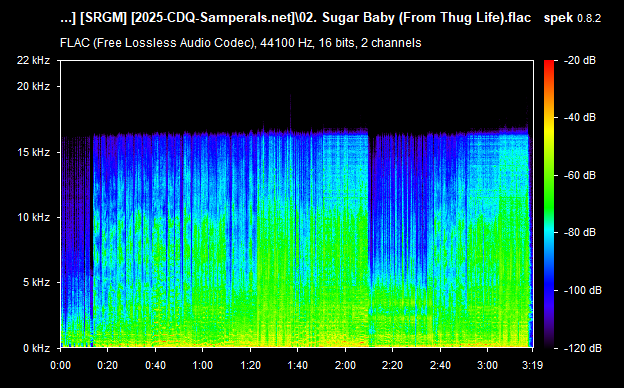Click the -40 dB scale label
Viewport: 624px width, 388px height.
[580, 117]
